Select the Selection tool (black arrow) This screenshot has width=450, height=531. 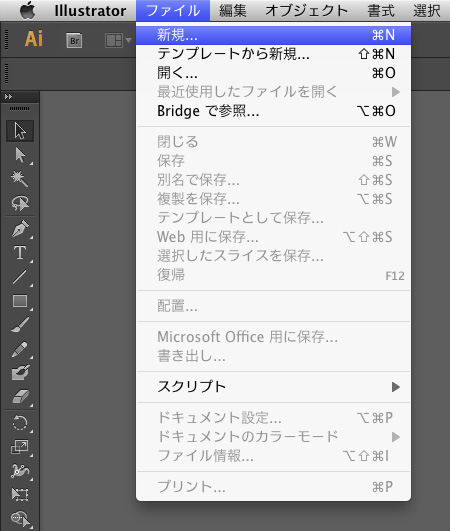[20, 131]
